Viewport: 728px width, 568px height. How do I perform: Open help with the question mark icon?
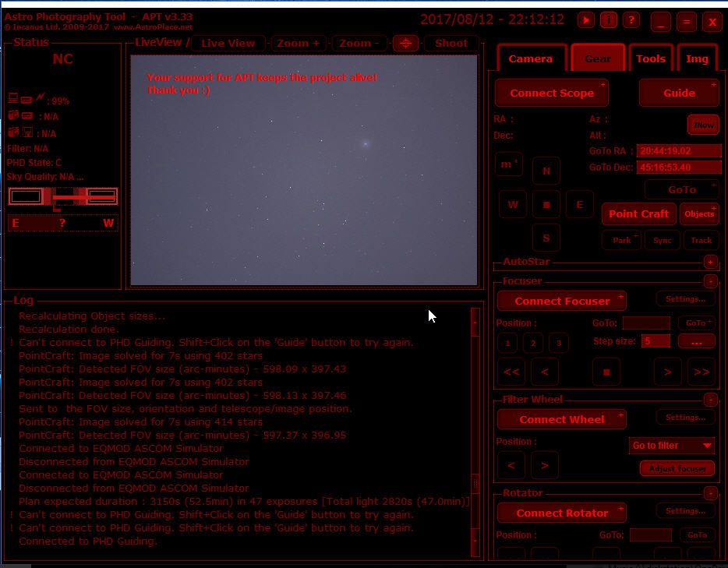[x=631, y=21]
